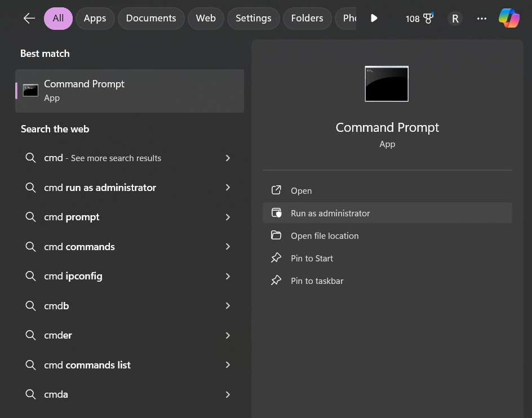This screenshot has width=532, height=418.
Task: Choose Open file location action
Action: pos(387,236)
